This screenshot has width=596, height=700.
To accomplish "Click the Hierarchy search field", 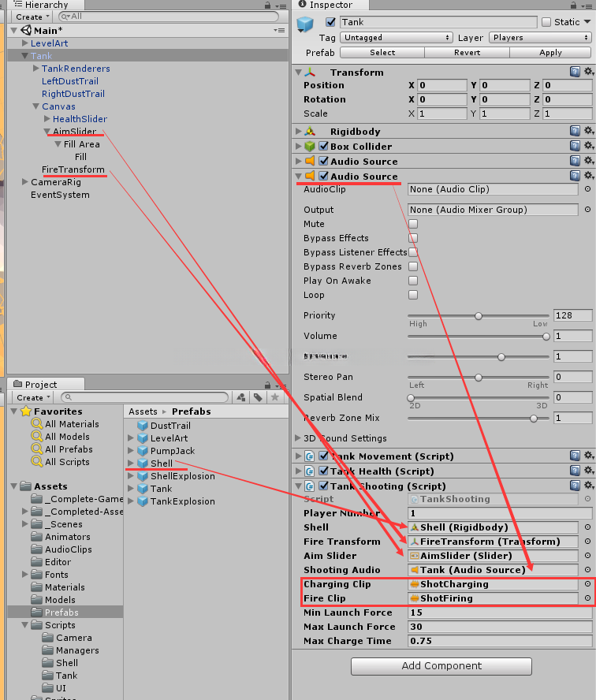I will (168, 17).
